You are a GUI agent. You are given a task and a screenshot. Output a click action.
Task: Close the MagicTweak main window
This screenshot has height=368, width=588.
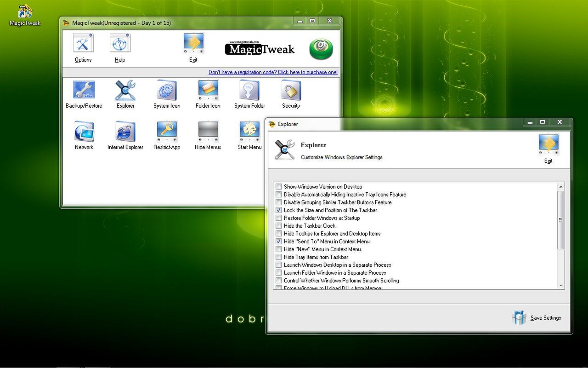tap(329, 21)
